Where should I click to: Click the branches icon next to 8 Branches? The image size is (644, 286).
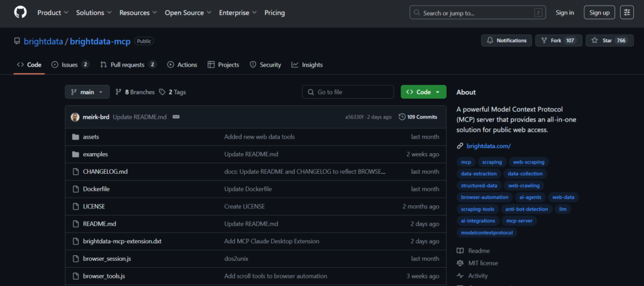[x=119, y=92]
